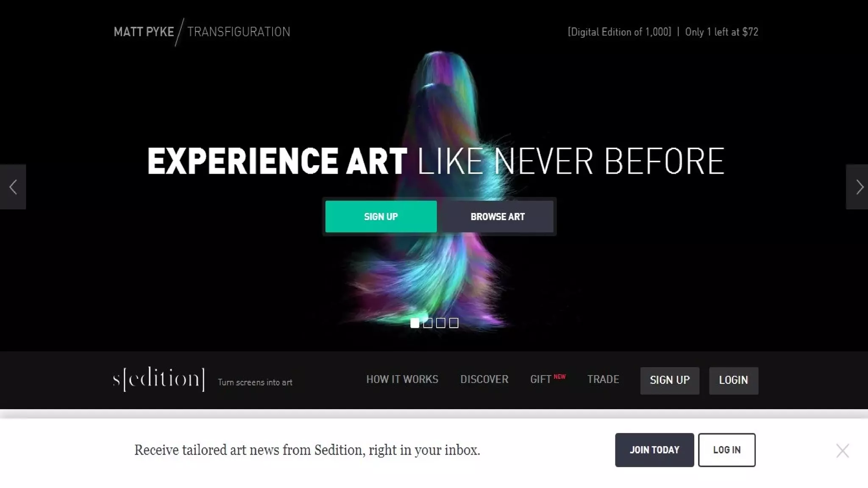
Task: Dismiss the newsletter banner with the X icon
Action: pyautogui.click(x=843, y=451)
